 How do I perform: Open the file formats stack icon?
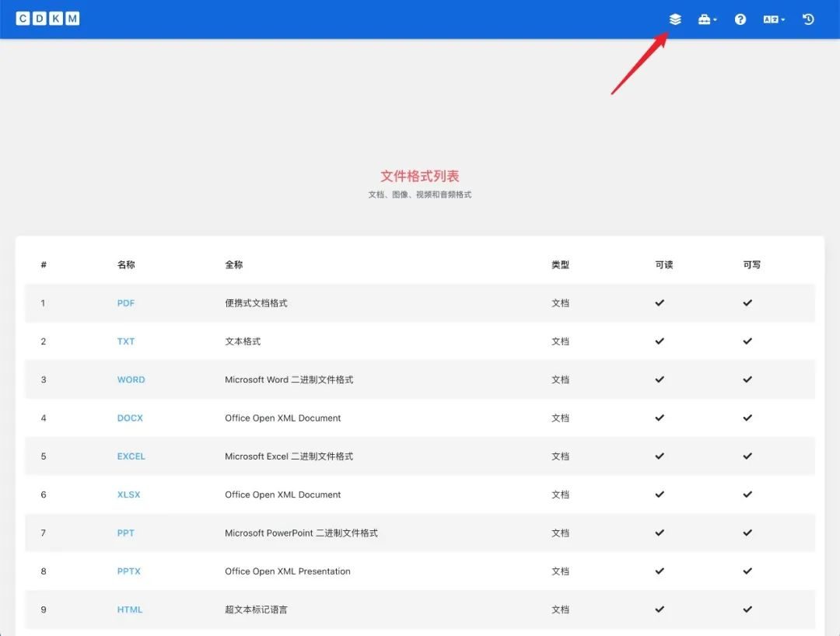[674, 19]
